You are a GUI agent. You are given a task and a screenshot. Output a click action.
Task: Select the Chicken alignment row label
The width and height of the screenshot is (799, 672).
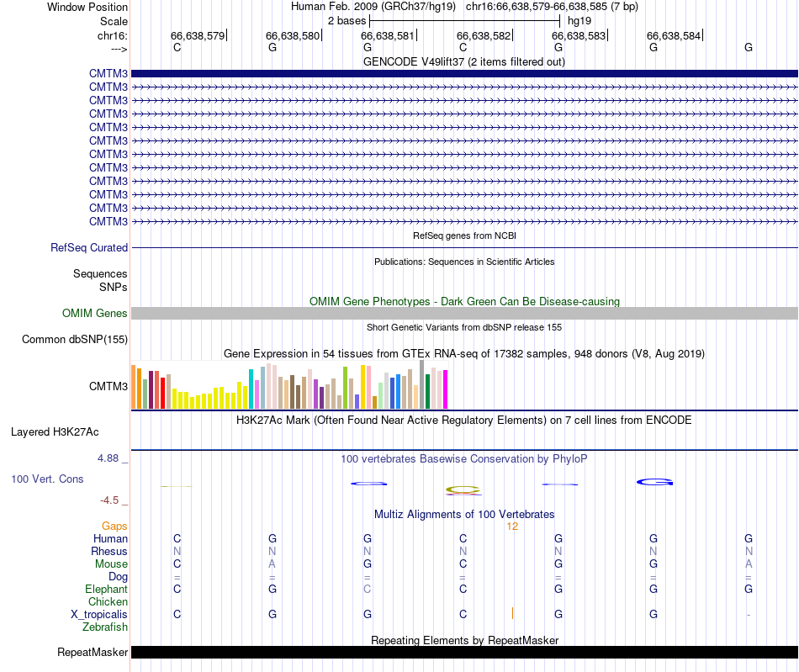coord(108,601)
